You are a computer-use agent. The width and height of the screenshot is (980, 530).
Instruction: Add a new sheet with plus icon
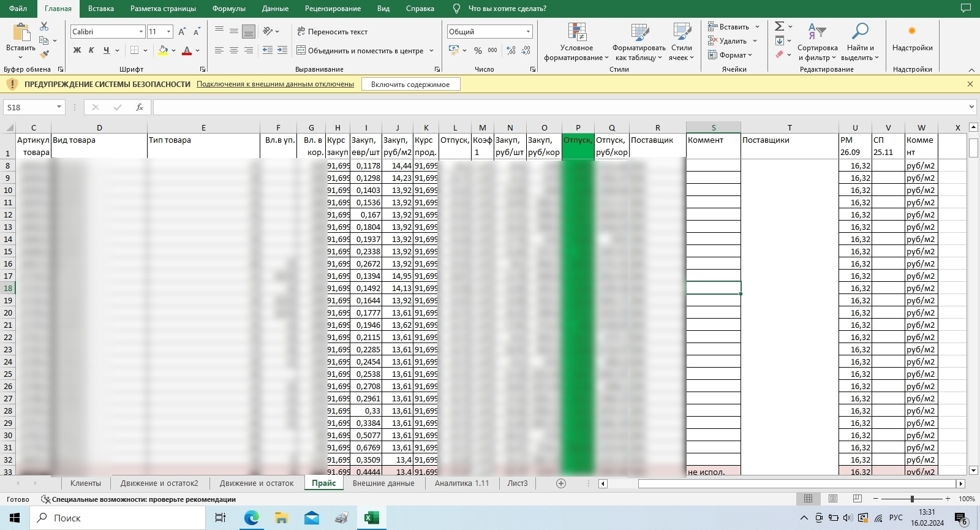tap(561, 483)
